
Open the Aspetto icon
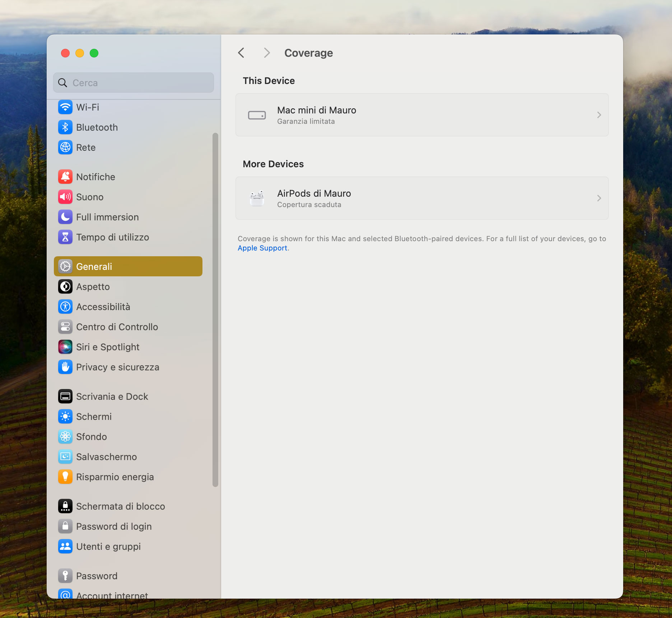click(x=65, y=286)
